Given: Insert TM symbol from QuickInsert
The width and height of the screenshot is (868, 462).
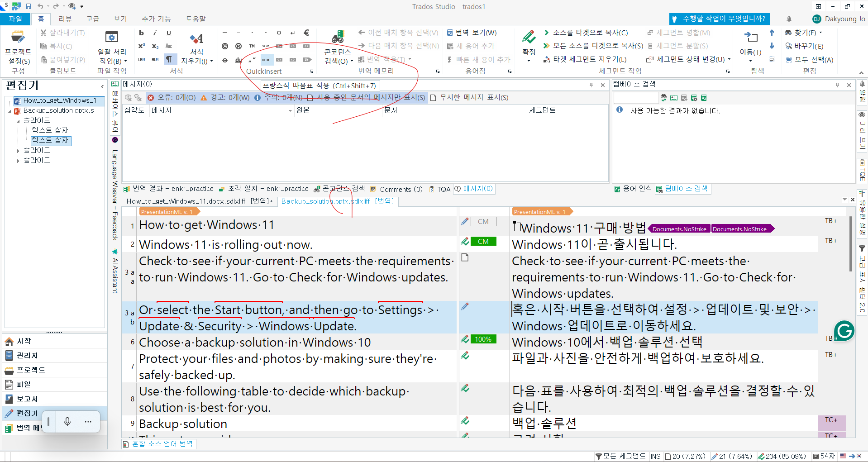Looking at the screenshot, I should (252, 46).
